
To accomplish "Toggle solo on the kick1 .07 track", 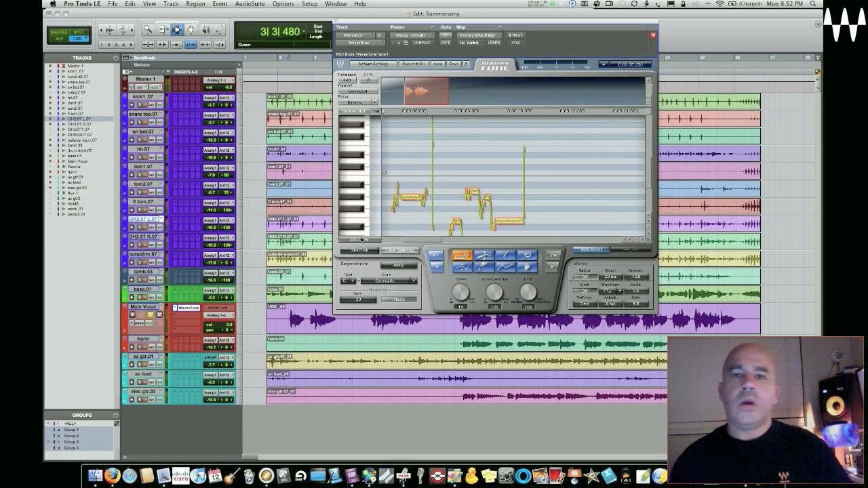I will click(x=140, y=105).
